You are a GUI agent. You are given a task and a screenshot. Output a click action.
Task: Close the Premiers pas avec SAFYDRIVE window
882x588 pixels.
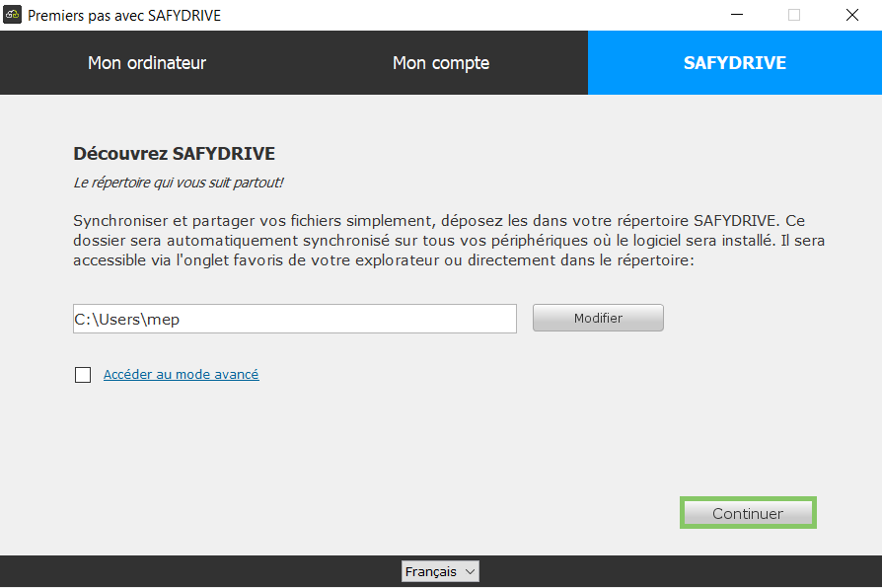point(852,15)
